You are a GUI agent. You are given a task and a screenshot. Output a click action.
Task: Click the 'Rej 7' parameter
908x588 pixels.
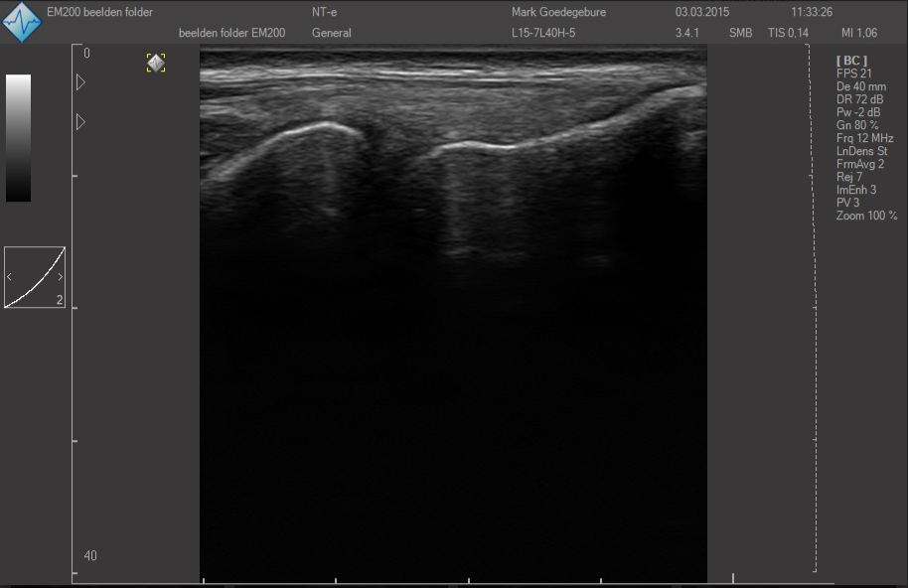pos(849,177)
